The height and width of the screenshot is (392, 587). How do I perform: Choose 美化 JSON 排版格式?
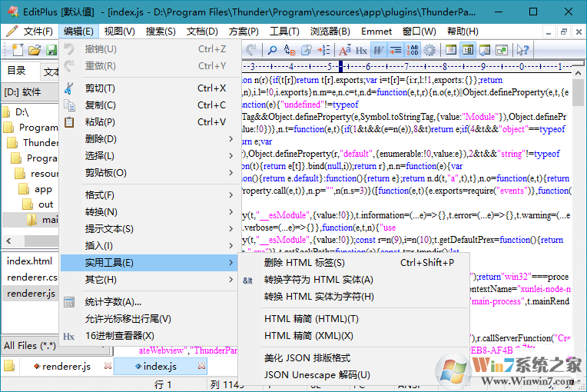[353, 358]
